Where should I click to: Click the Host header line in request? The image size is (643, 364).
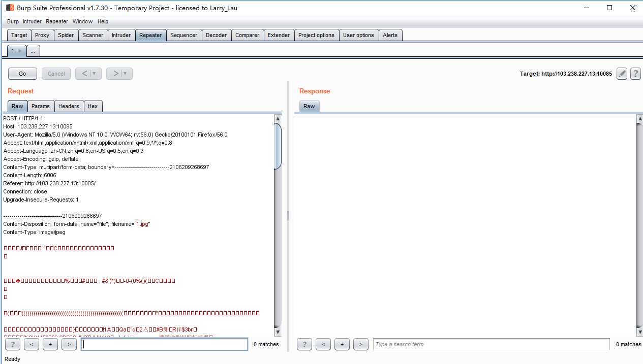point(38,126)
